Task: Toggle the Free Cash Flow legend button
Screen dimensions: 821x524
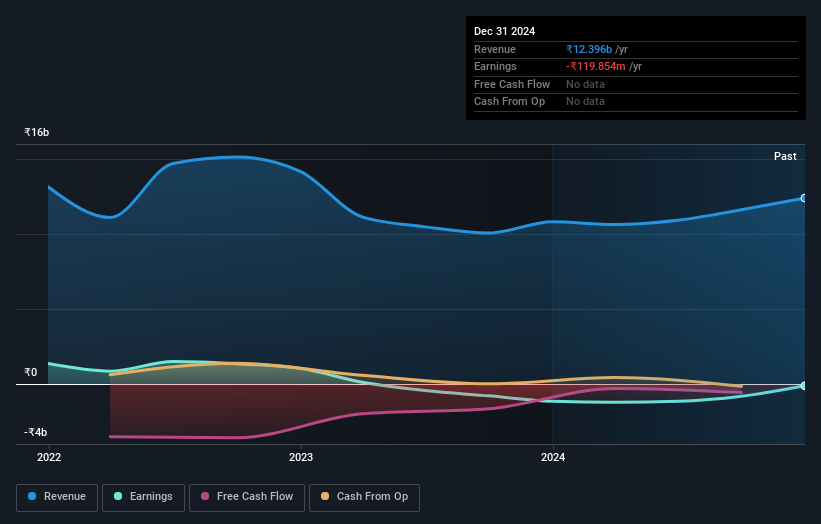Action: tap(247, 497)
